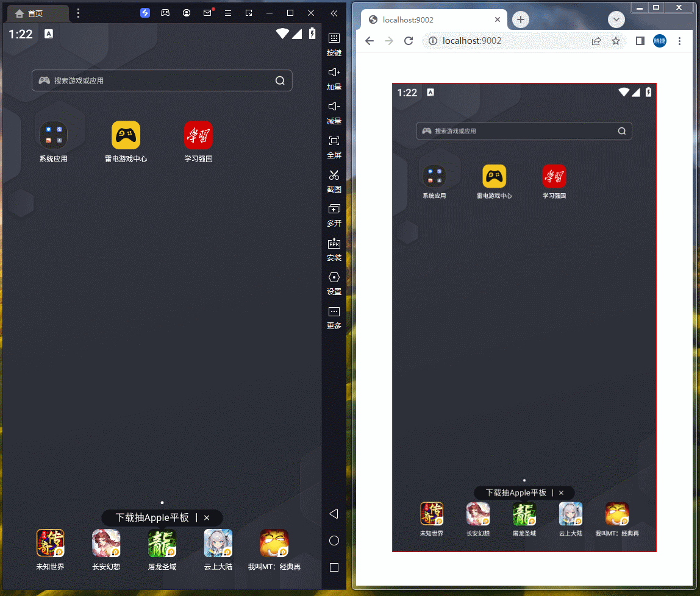
Task: Open the 按键 keyboard mapping tool
Action: click(x=334, y=44)
